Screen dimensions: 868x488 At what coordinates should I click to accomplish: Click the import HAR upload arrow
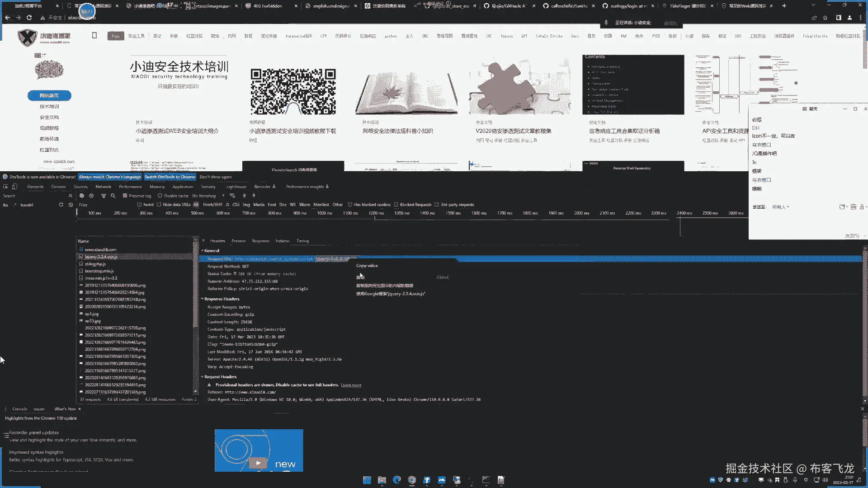tap(244, 196)
